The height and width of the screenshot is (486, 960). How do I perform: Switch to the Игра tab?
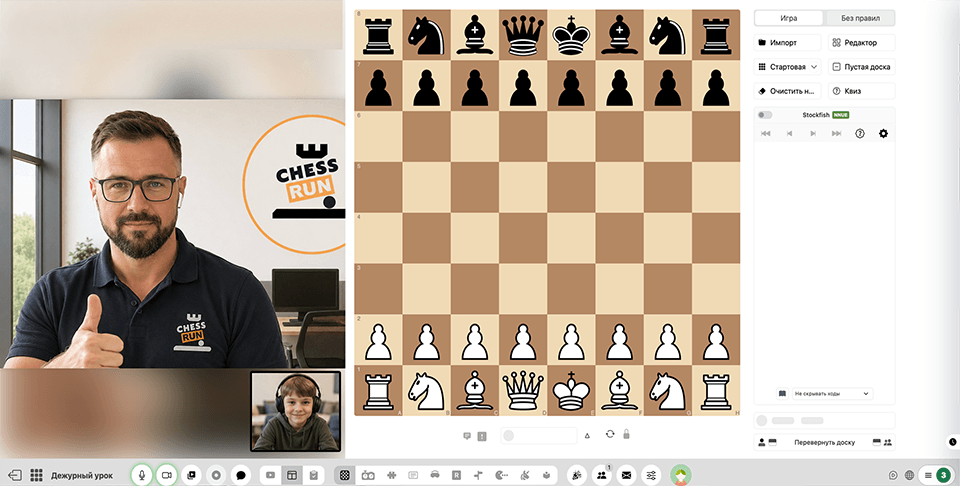pos(789,18)
